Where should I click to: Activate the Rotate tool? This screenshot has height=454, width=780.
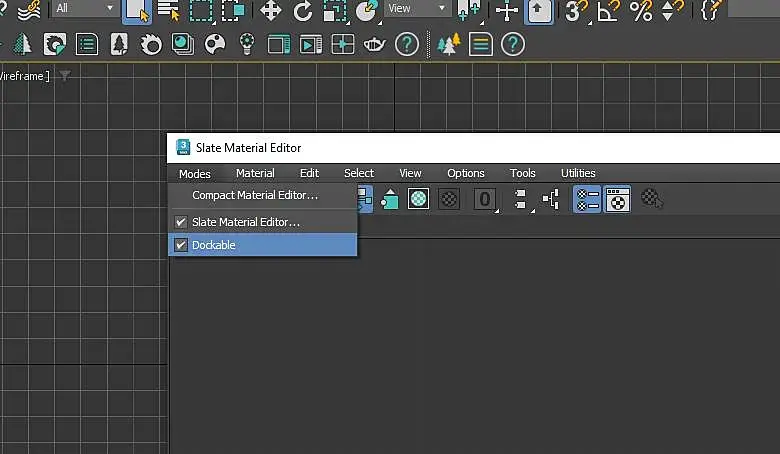pyautogui.click(x=302, y=10)
